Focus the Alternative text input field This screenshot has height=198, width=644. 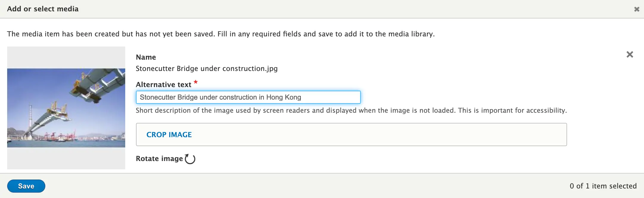point(248,97)
